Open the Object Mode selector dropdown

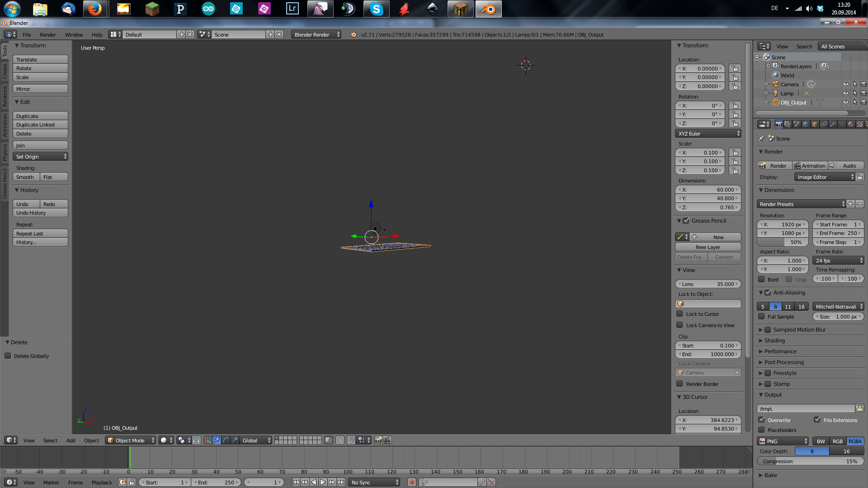[x=130, y=440]
